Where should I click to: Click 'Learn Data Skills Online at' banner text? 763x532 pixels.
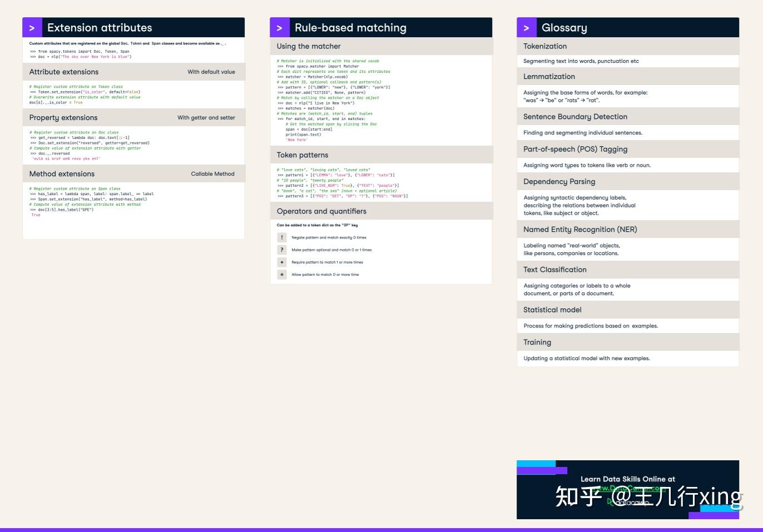point(628,479)
